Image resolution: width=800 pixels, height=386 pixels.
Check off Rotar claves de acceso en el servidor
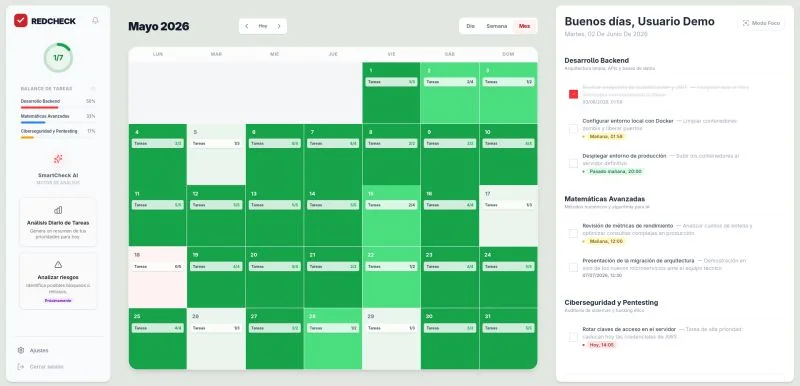573,337
